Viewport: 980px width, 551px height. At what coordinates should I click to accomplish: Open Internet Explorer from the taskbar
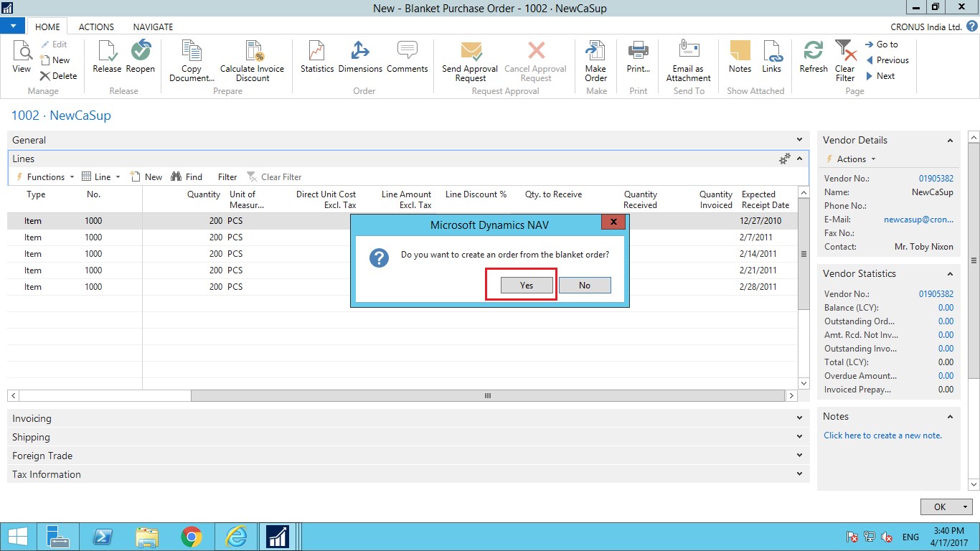tap(235, 537)
